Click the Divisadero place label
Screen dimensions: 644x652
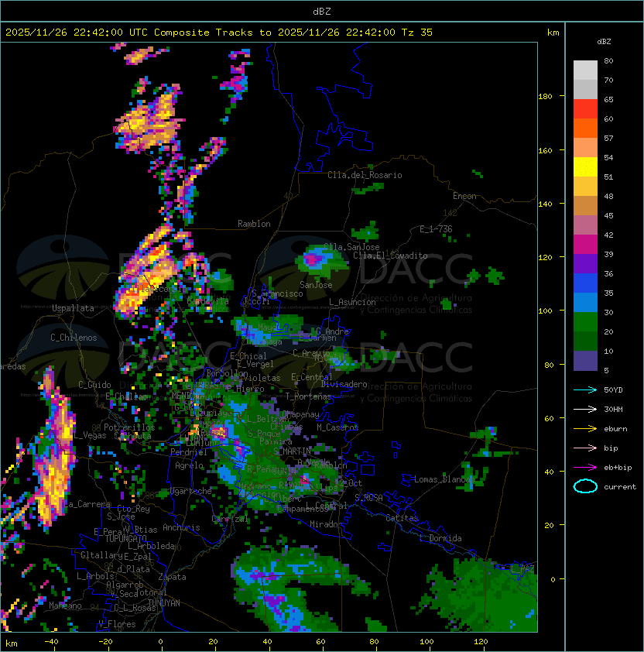point(344,384)
